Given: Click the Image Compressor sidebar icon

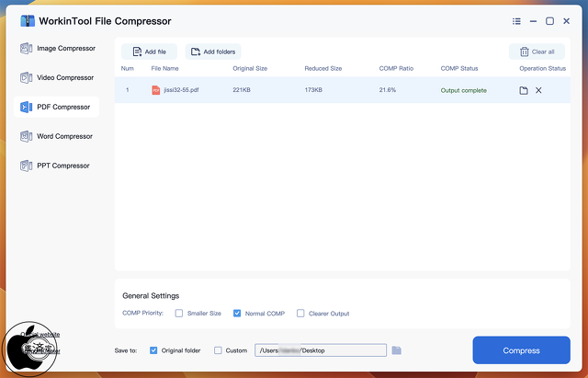Looking at the screenshot, I should pos(26,49).
